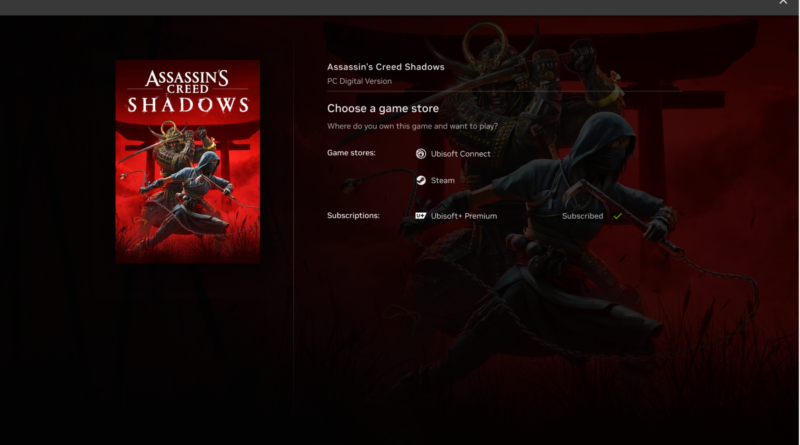This screenshot has width=800, height=445.
Task: Click the Subscribed status text
Action: (582, 216)
